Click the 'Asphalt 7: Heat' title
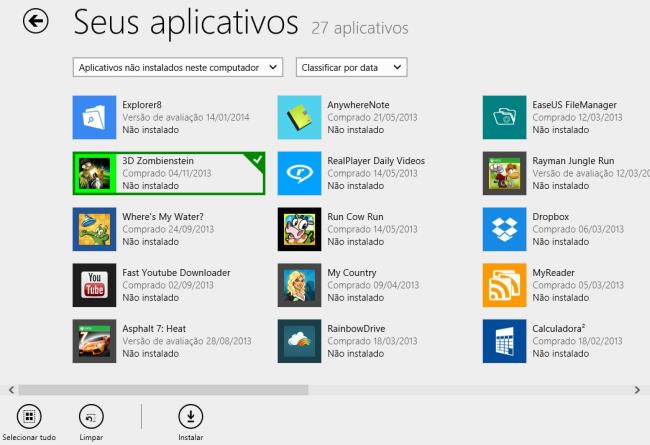Image resolution: width=650 pixels, height=445 pixels. click(x=154, y=329)
